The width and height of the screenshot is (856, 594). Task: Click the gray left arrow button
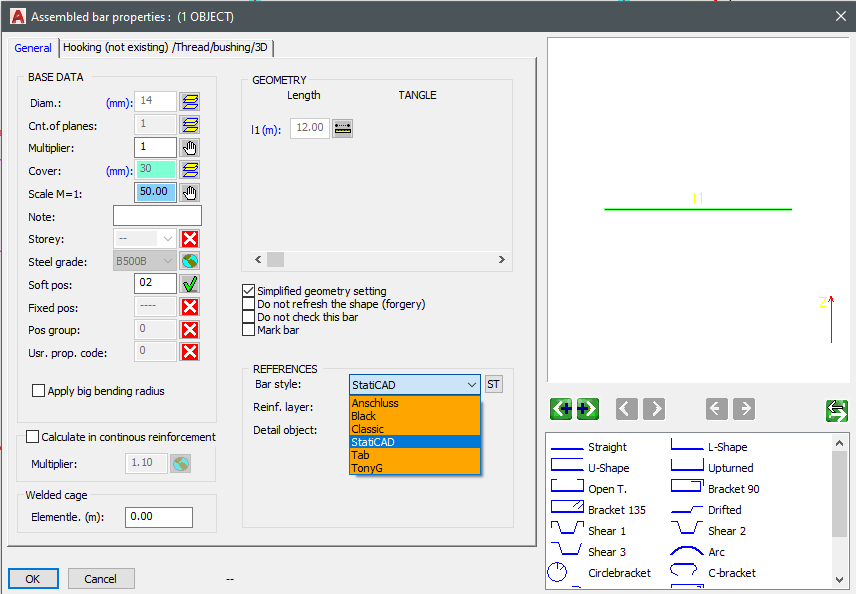point(717,409)
